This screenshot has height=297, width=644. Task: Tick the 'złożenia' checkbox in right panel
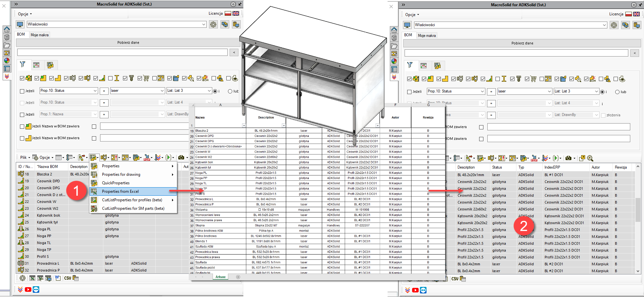(603, 115)
